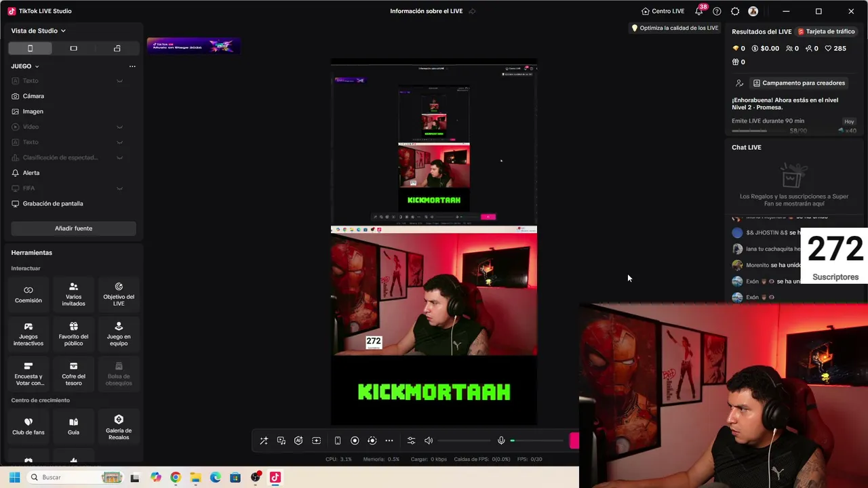Open Coemisión tool
This screenshot has width=868, height=488.
28,294
